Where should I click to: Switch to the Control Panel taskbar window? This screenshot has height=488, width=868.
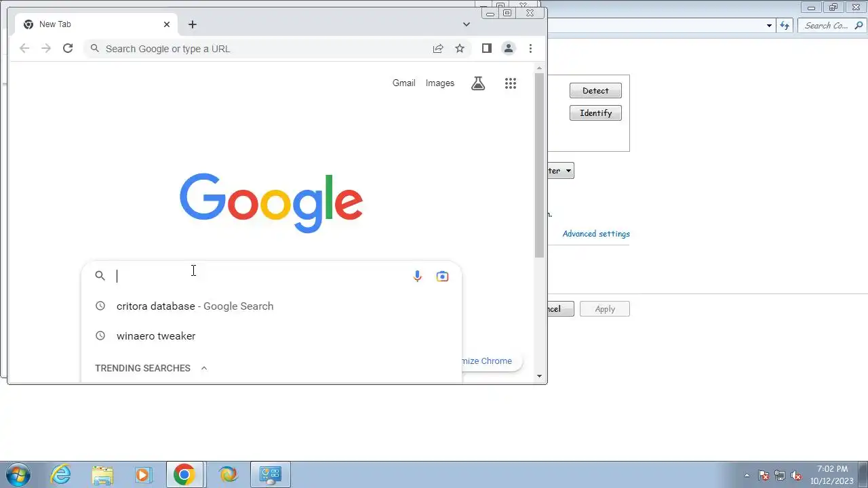(x=271, y=474)
